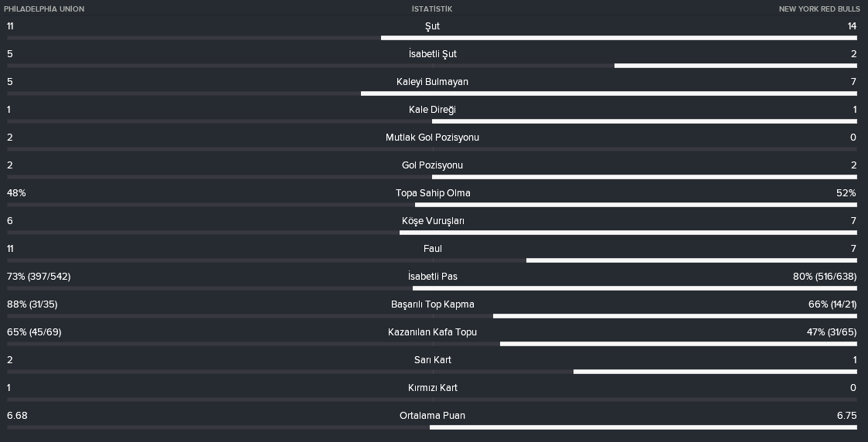Viewport: 868px width, 442px height.
Task: Click the İsabetli Pas label
Action: pyautogui.click(x=432, y=277)
